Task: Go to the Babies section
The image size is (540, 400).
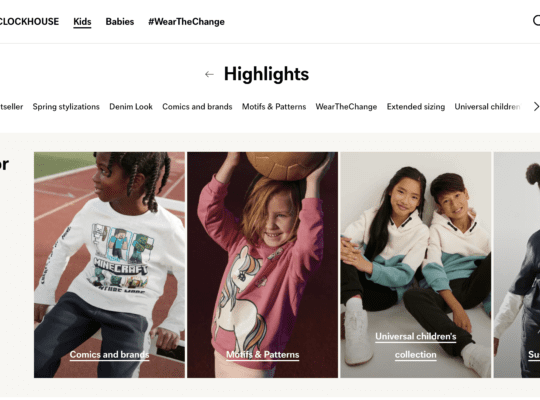Action: click(120, 21)
